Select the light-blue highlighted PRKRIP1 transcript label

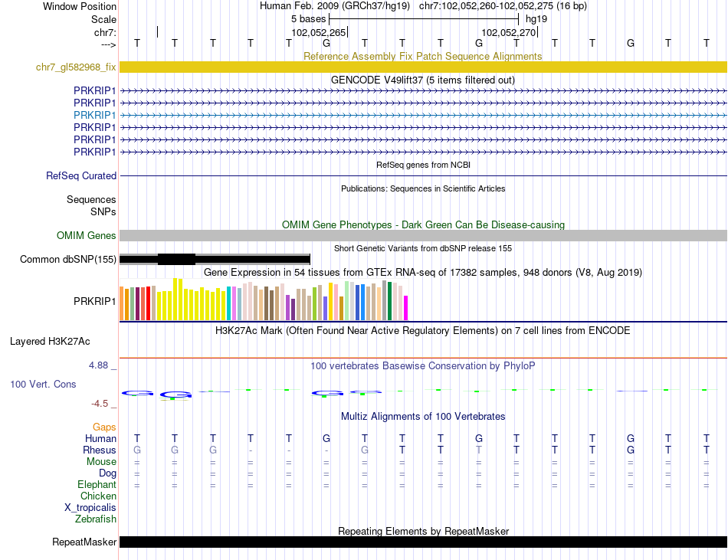(94, 115)
